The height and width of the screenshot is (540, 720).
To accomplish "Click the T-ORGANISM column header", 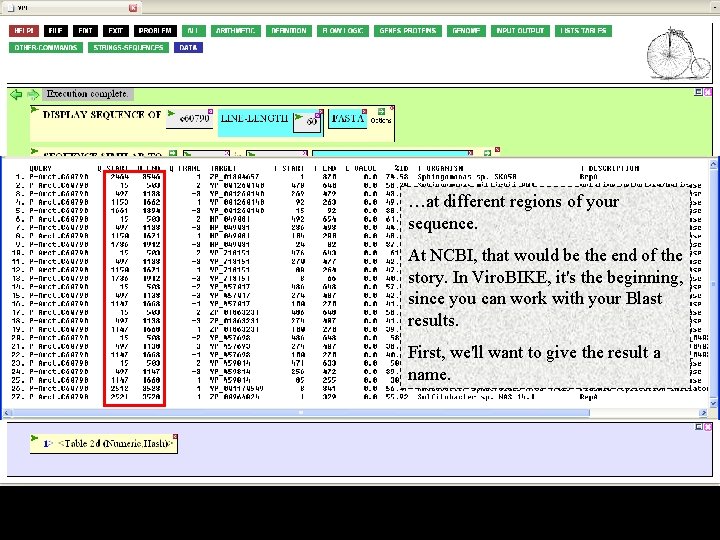I will pos(440,169).
